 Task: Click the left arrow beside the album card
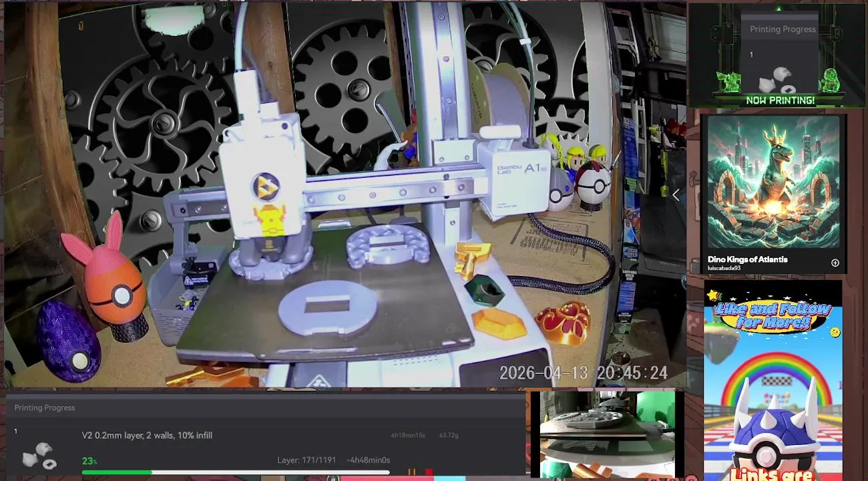[x=676, y=195]
